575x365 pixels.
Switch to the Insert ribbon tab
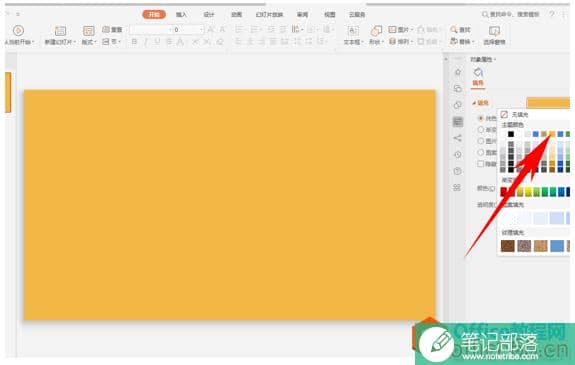(x=181, y=15)
